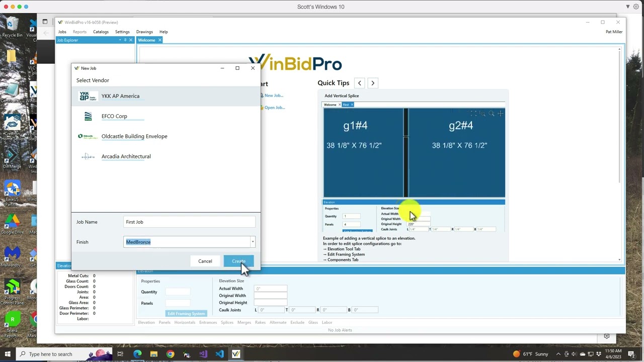Click the Quantity field in Properties
644x362 pixels.
(x=178, y=292)
